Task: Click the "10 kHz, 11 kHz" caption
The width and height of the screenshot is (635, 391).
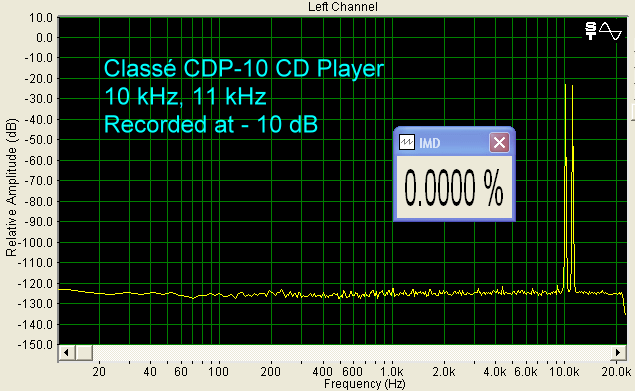Action: click(x=185, y=96)
